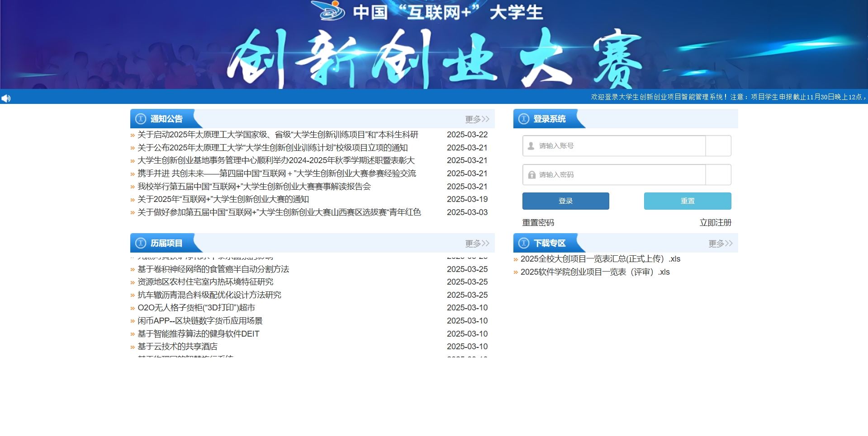This screenshot has height=436, width=868.
Task: Click the date 2025-03-03 in notices
Action: click(467, 212)
